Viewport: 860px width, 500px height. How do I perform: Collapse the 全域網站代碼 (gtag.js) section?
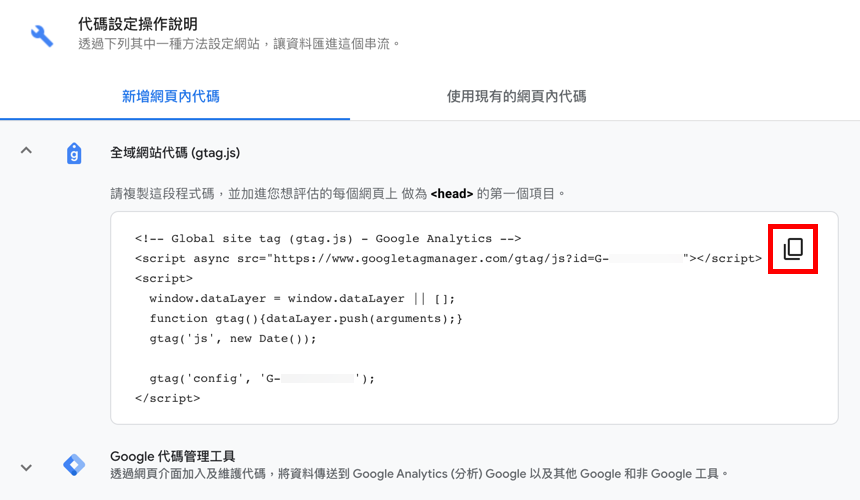coord(26,150)
